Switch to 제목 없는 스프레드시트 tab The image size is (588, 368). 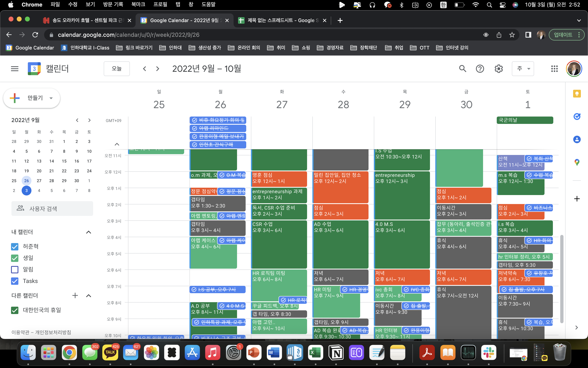point(283,20)
